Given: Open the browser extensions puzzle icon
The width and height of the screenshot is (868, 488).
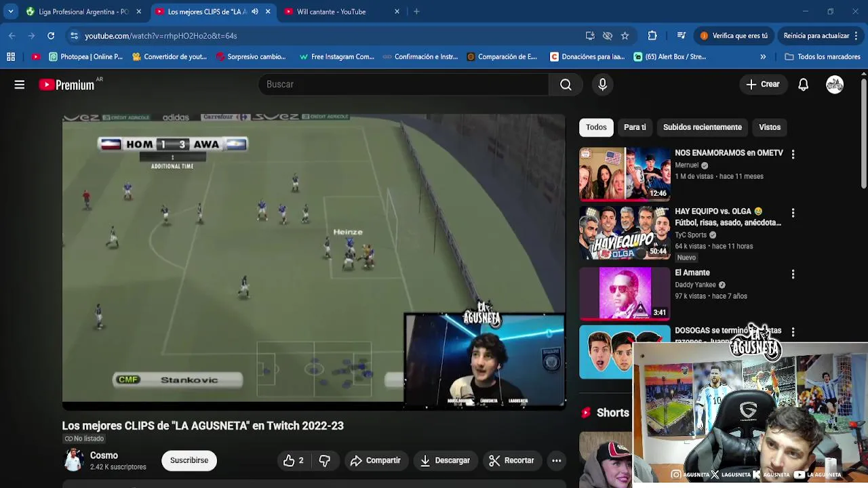Looking at the screenshot, I should click(x=652, y=35).
